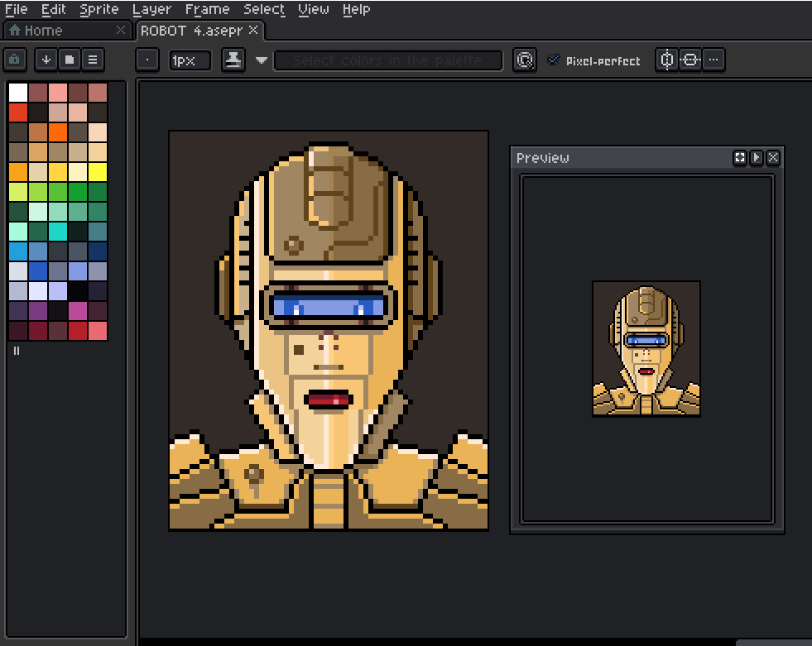Screen dimensions: 812x646
Task: Expand the symmetry extra options ellipsis button
Action: [x=714, y=60]
